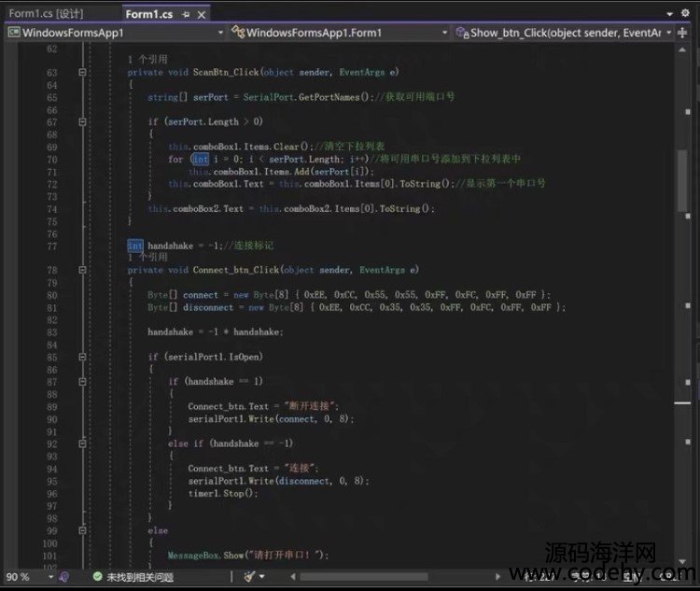Click the IntelliCode icon in the status strip

pyautogui.click(x=63, y=577)
